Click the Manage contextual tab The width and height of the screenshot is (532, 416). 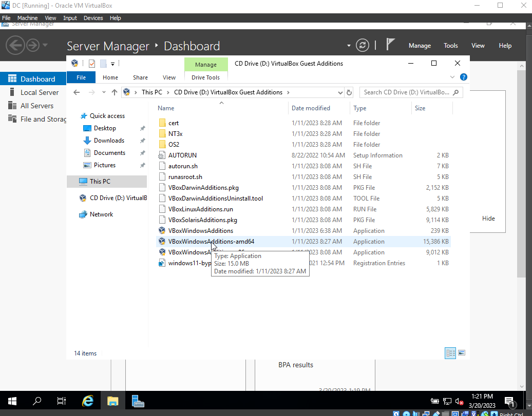[x=205, y=65]
